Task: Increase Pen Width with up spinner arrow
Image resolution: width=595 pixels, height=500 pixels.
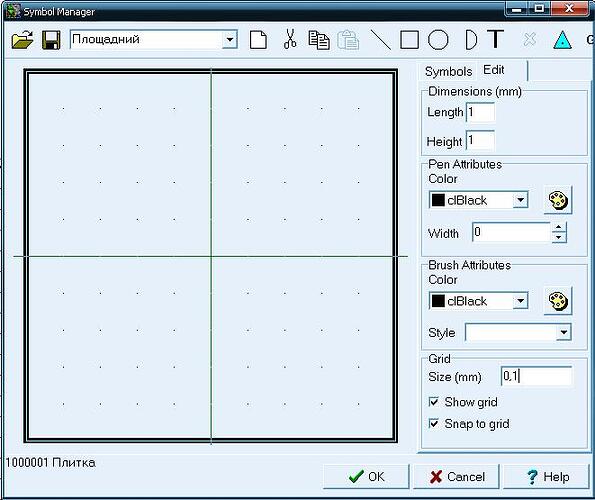Action: click(558, 227)
